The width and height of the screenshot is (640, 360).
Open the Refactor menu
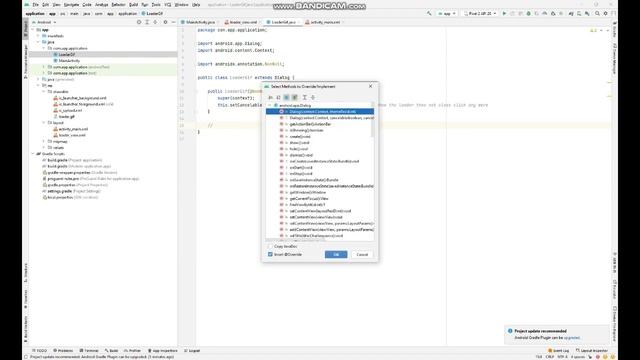point(118,5)
